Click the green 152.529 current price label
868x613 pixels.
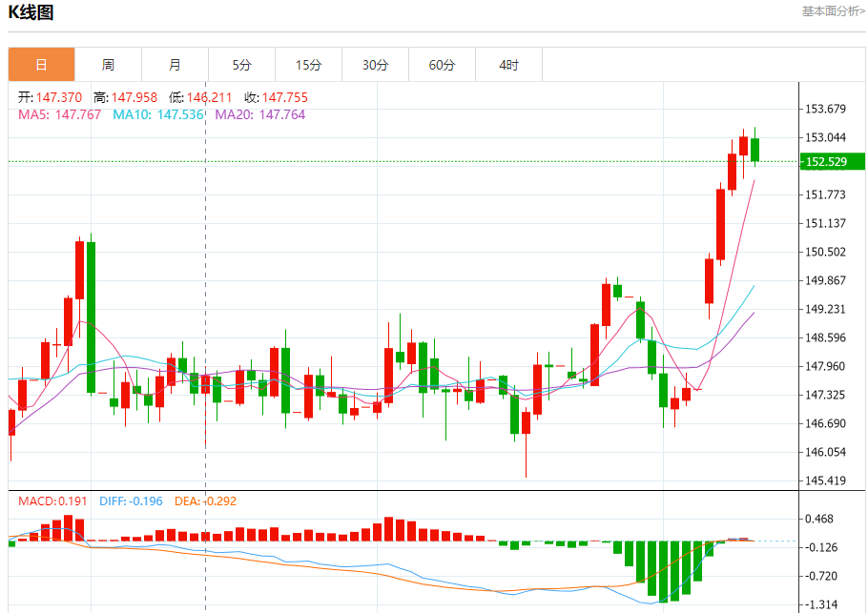832,161
